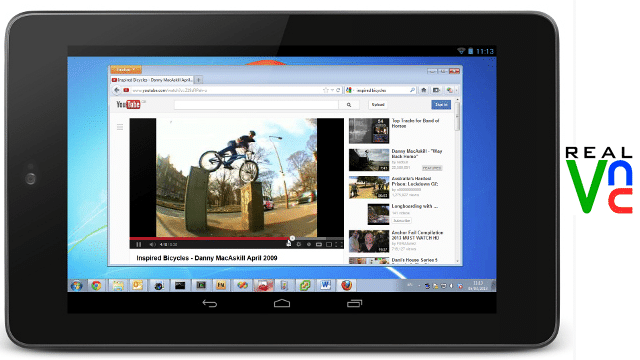This screenshot has height=360, width=640.
Task: Switch the video to fullscreen
Action: pyautogui.click(x=339, y=244)
